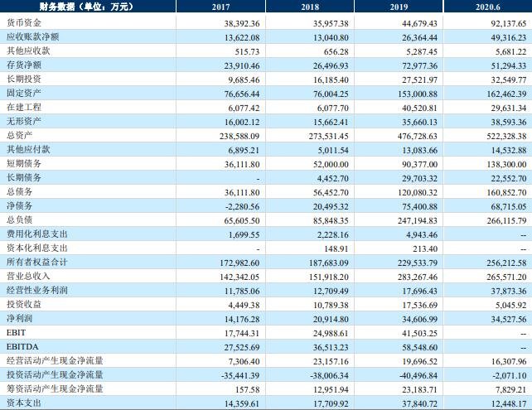This screenshot has height=410, width=532.
Task: Click the EBITDA row label
Action: click(22, 347)
